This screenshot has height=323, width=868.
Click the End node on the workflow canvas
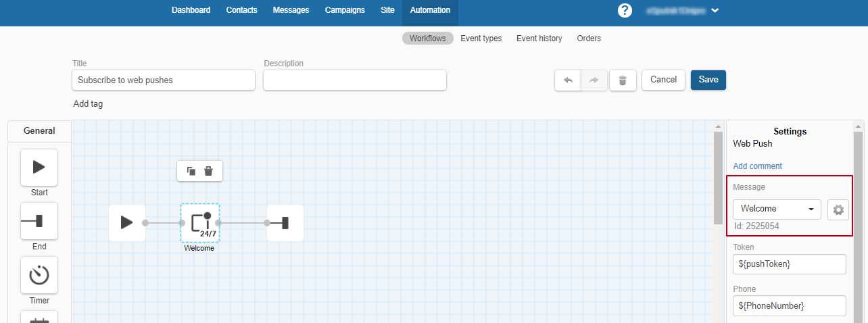pyautogui.click(x=285, y=222)
